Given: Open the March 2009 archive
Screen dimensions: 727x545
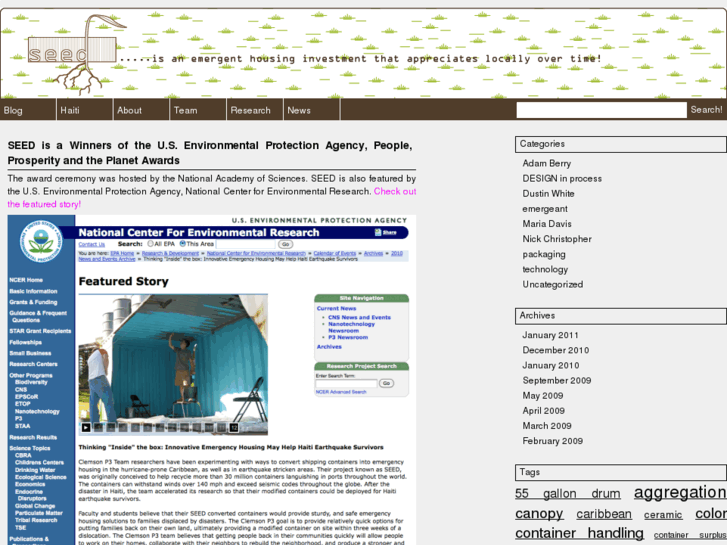Looking at the screenshot, I should pyautogui.click(x=547, y=426).
